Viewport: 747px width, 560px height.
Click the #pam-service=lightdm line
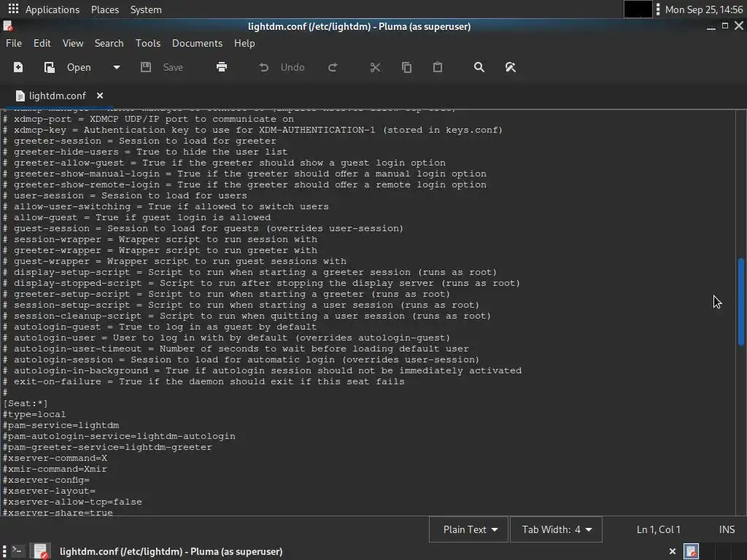pos(61,425)
